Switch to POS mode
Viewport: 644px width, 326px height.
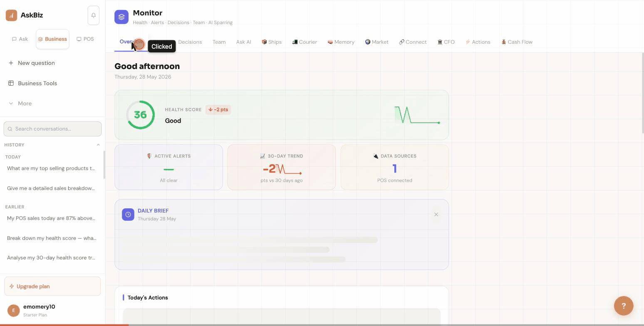pyautogui.click(x=85, y=39)
